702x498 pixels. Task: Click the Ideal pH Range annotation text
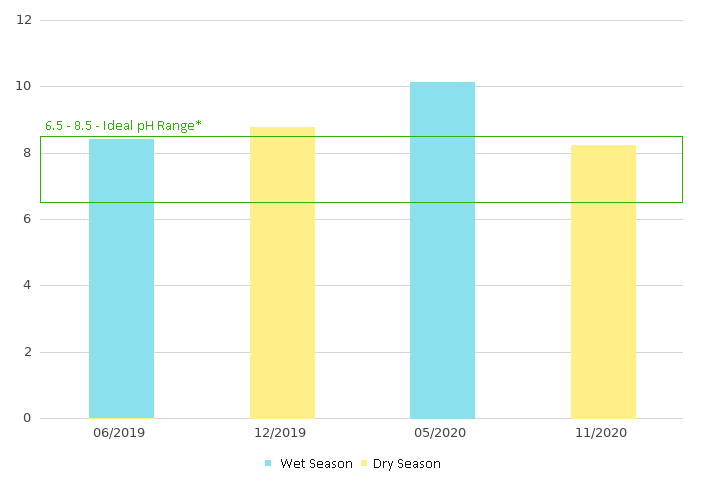[123, 126]
